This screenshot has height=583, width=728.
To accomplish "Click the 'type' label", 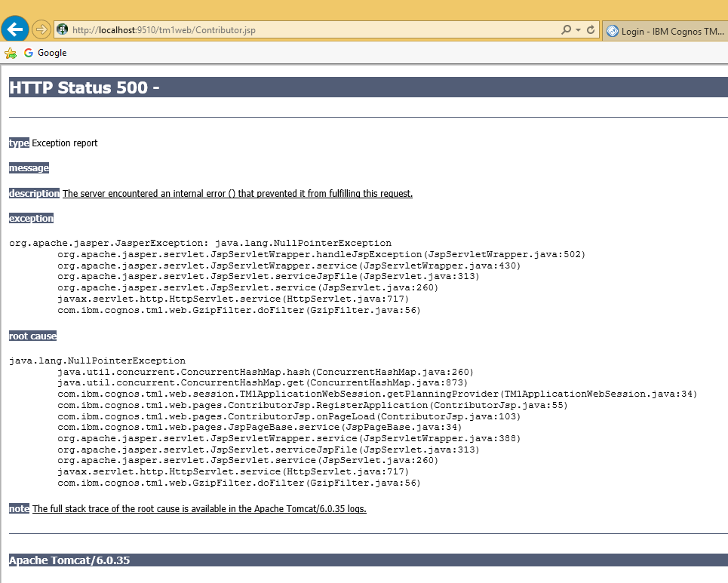I will click(x=19, y=143).
